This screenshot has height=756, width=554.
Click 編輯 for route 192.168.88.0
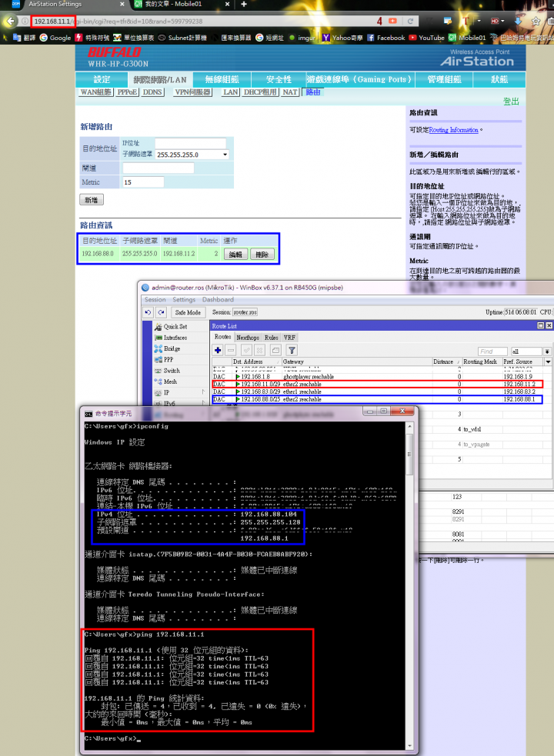point(235,254)
